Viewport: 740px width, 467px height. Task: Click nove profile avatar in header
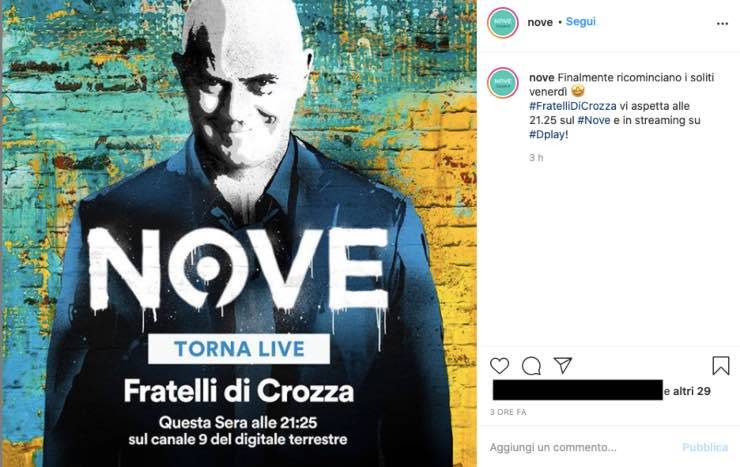click(503, 23)
